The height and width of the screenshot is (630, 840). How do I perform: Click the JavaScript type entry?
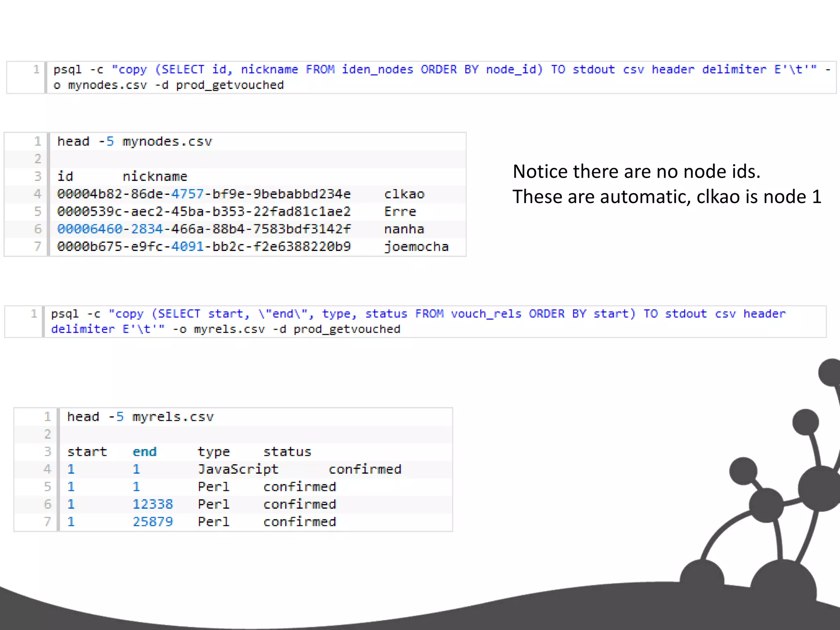pyautogui.click(x=238, y=469)
